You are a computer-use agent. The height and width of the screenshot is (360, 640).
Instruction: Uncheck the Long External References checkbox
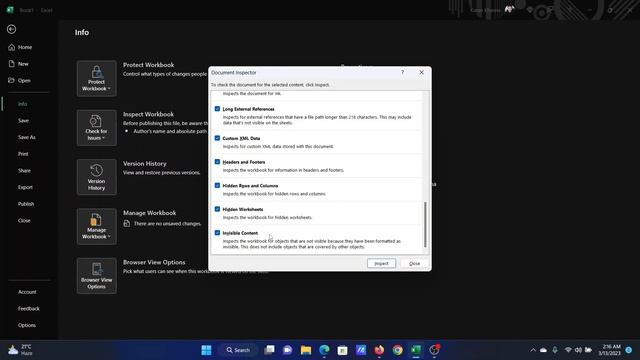tap(217, 109)
